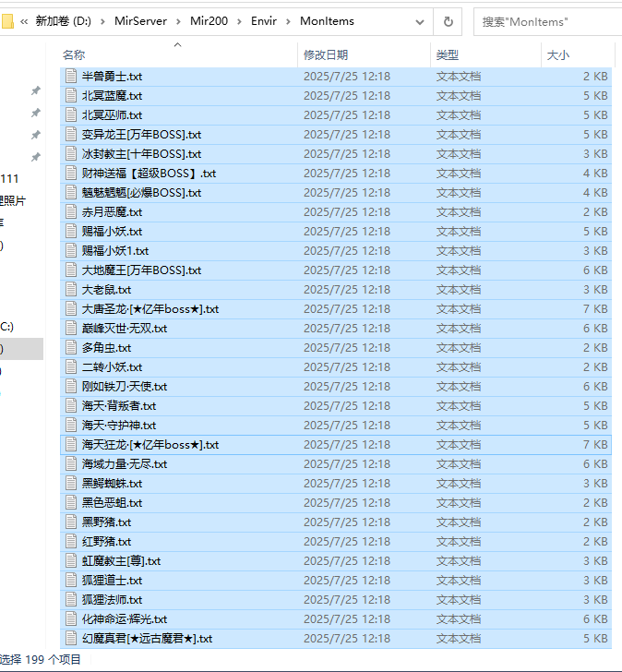
Task: Click the 文本文档 type of 多角虫.txt
Action: coord(459,348)
